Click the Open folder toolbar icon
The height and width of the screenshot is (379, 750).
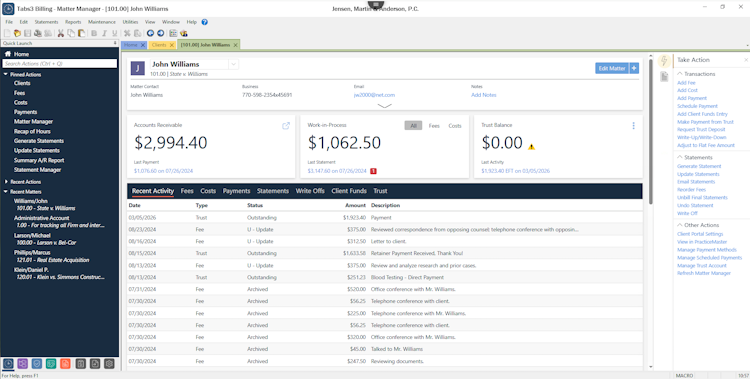[x=17, y=33]
